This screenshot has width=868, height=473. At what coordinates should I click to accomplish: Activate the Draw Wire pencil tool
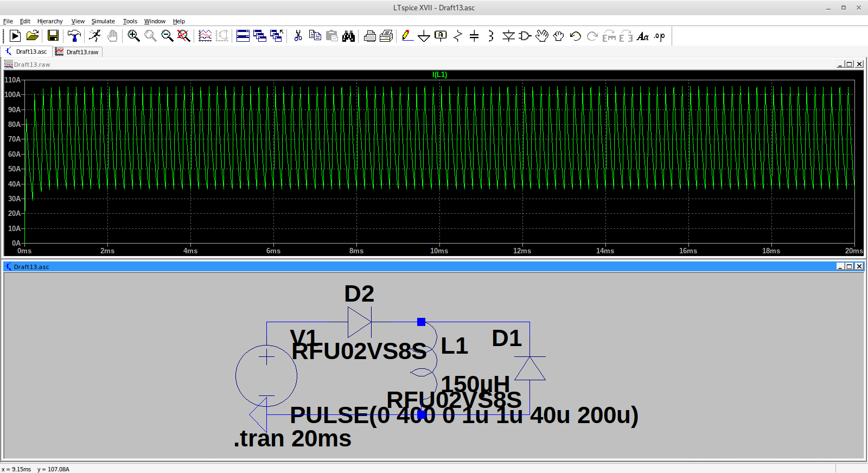(407, 36)
